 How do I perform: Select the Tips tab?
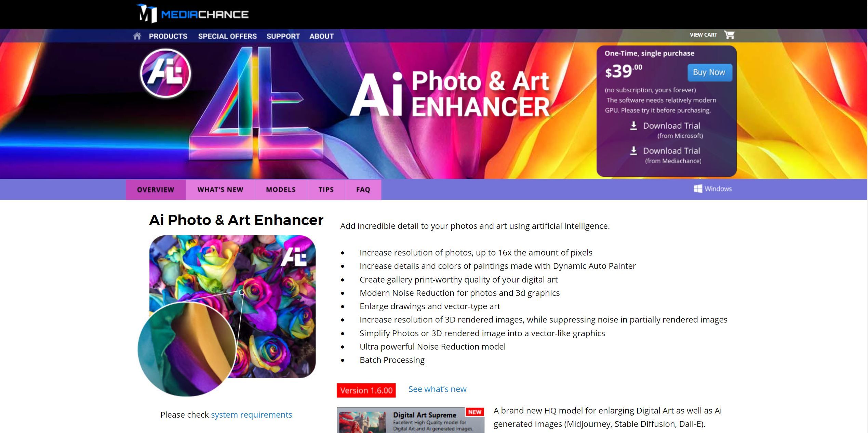coord(326,189)
